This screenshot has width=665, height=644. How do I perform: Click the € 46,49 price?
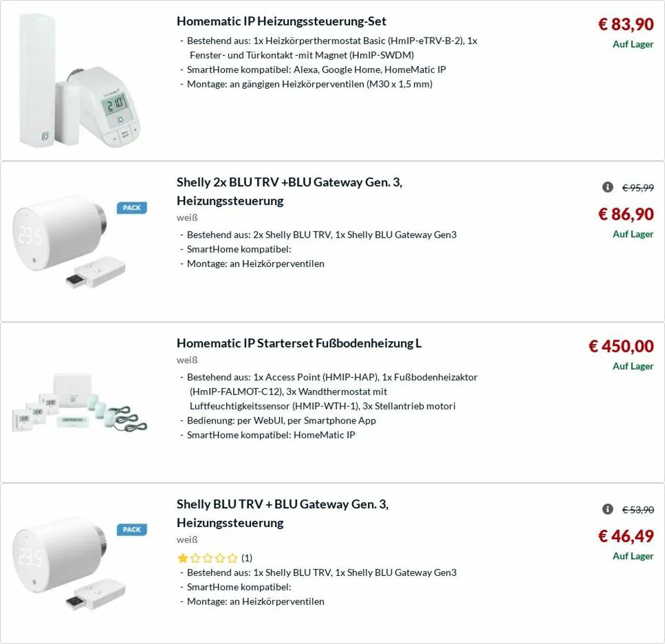[x=626, y=536]
